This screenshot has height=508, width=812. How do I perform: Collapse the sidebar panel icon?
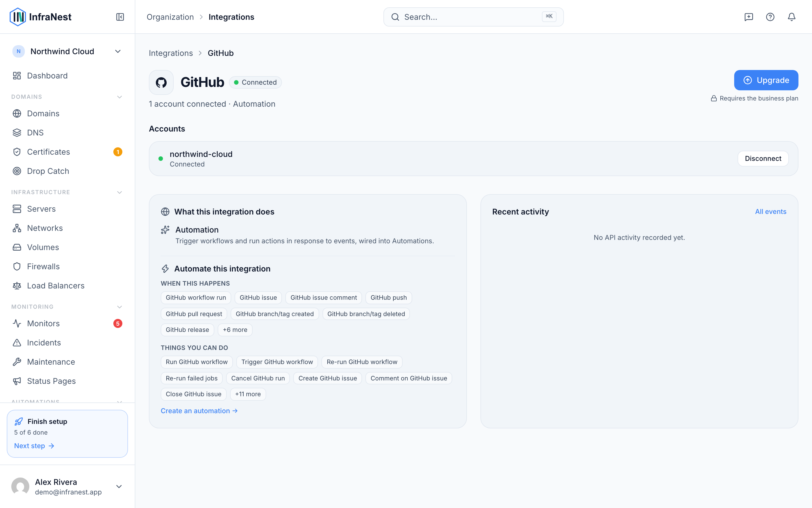point(120,17)
